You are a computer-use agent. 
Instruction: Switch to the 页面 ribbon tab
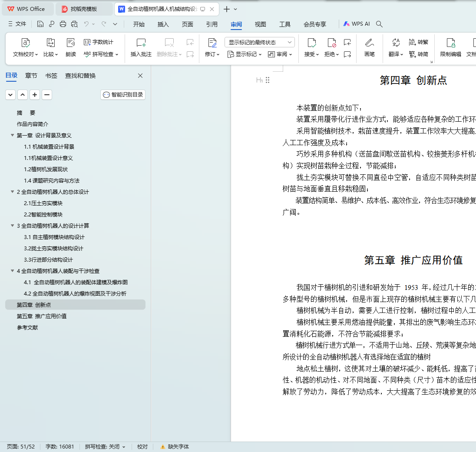[187, 24]
